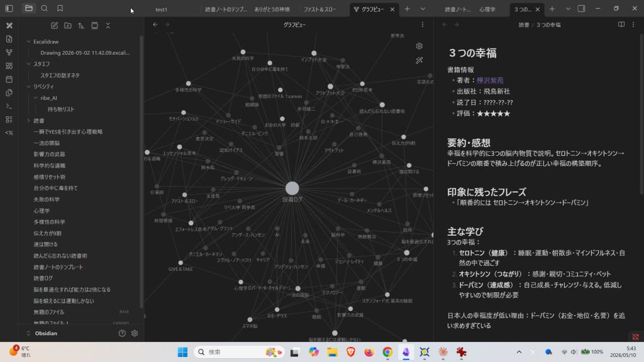Show hidden system tray icons chevron
644x362 pixels.
[x=519, y=352]
